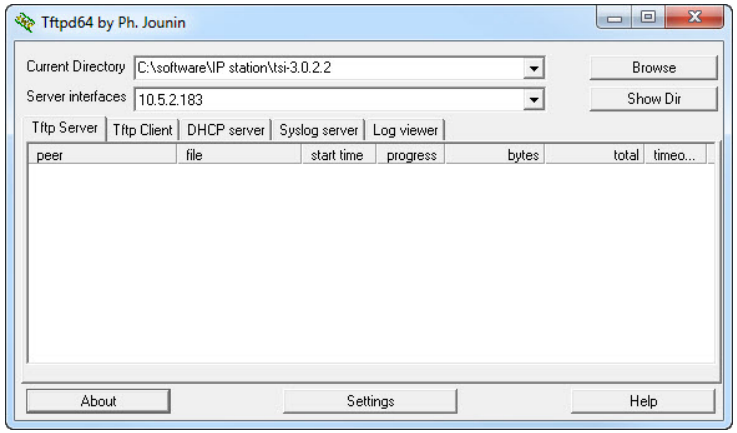Switch to the Tftp Server tab
This screenshot has height=433, width=737.
click(65, 128)
